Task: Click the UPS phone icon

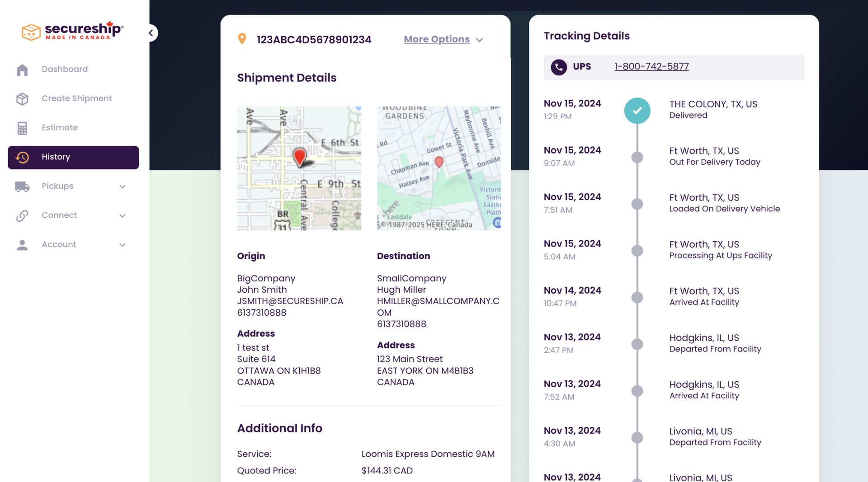Action: (559, 67)
